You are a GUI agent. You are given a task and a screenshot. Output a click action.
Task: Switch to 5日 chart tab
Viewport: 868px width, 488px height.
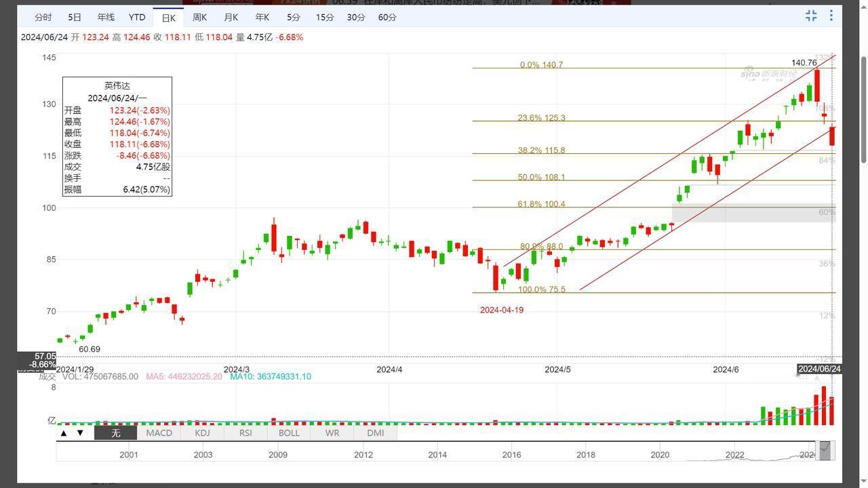75,17
